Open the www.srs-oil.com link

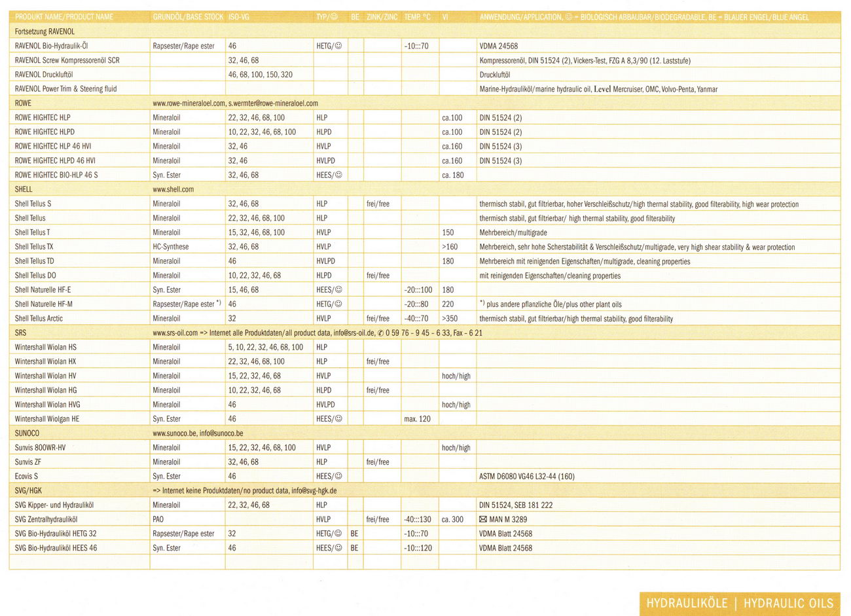[x=175, y=333]
